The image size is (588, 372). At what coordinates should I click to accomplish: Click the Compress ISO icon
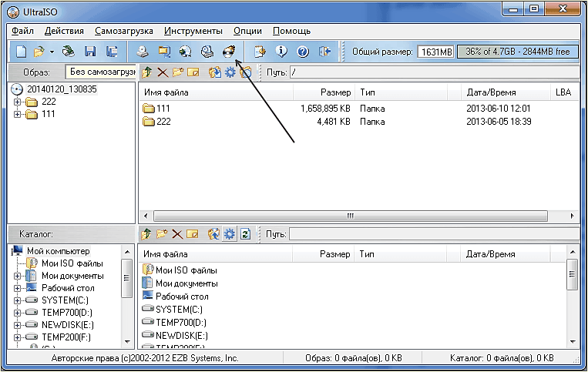tap(164, 52)
